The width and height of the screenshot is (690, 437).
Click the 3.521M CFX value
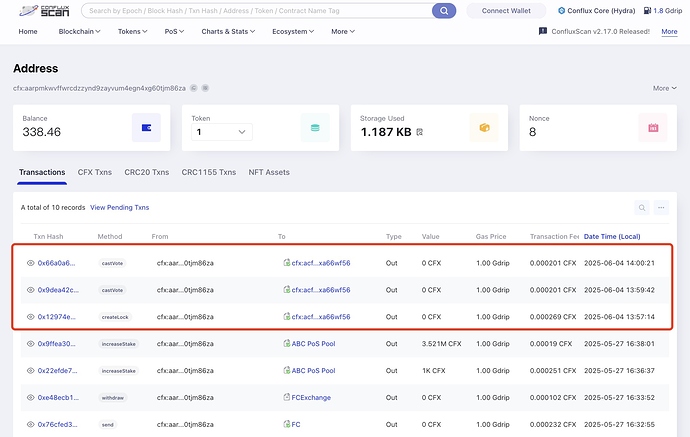click(x=441, y=343)
